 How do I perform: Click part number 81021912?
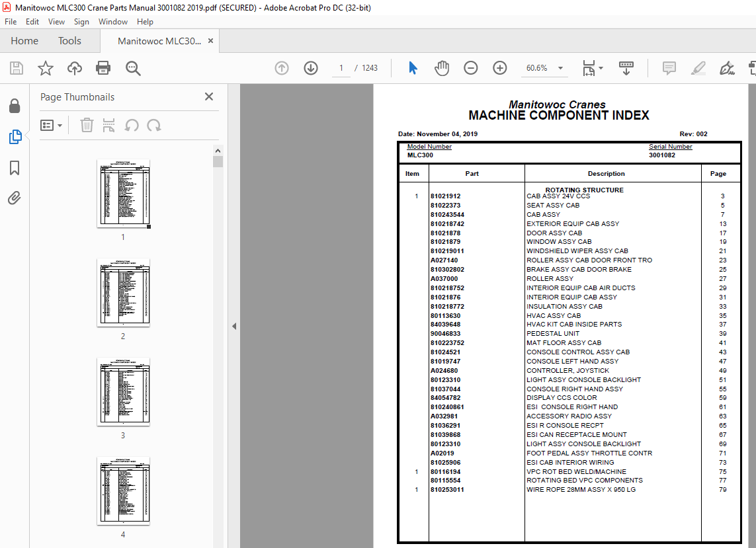click(446, 196)
